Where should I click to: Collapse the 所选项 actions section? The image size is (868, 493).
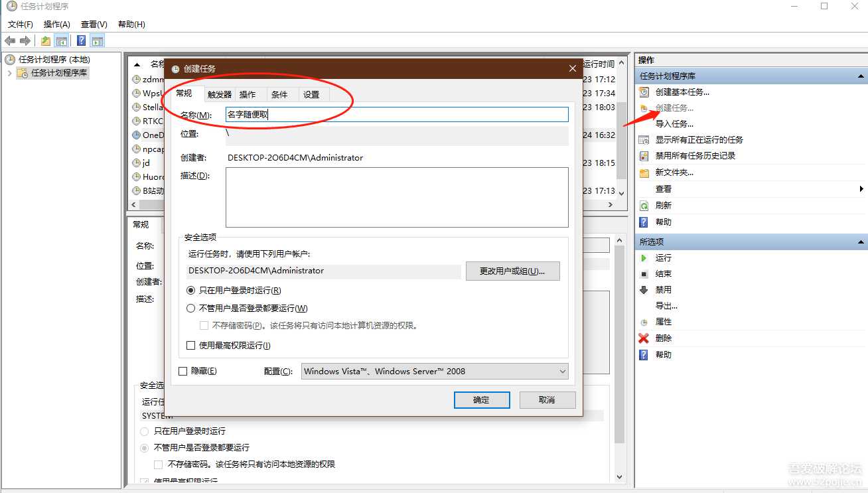860,242
